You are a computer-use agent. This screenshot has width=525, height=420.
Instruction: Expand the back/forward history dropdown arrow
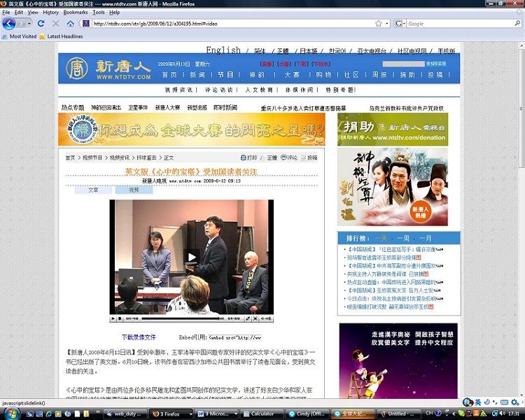29,24
